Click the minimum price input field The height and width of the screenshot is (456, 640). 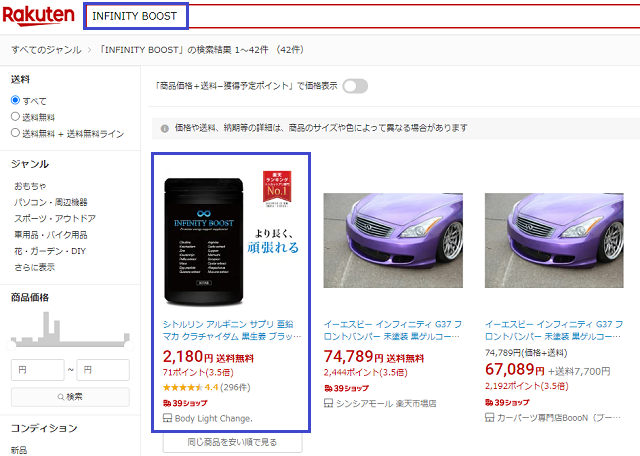(38, 370)
